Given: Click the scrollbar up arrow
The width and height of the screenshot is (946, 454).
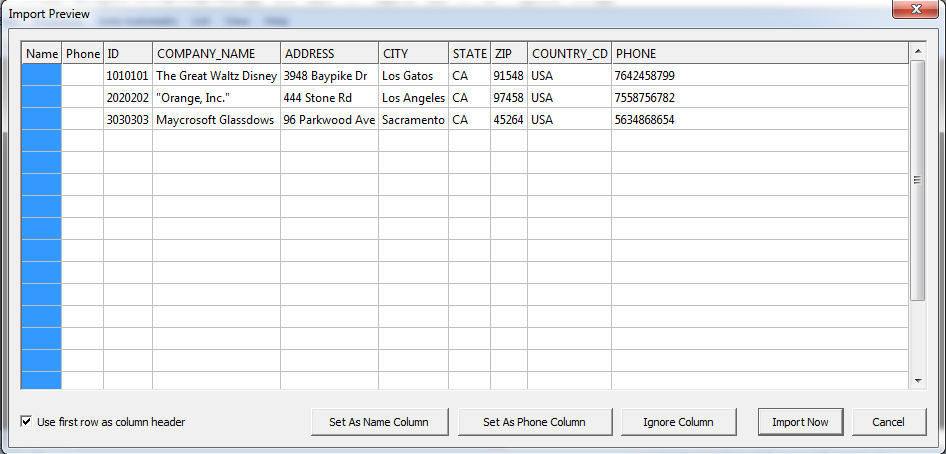Looking at the screenshot, I should pos(918,51).
